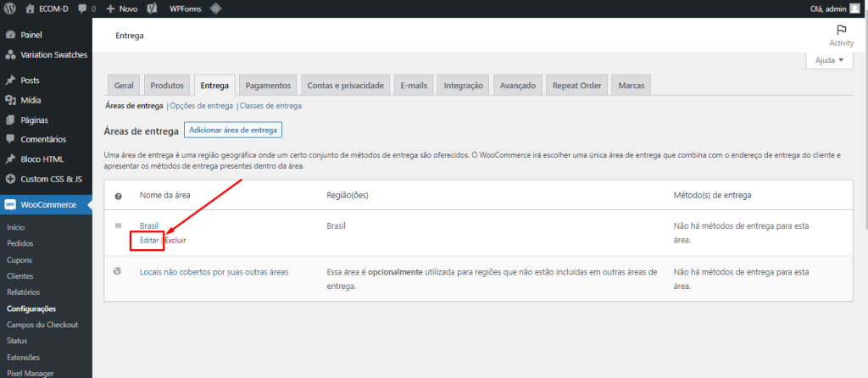Open the Pedidos submenu item
Screen dimensions: 868x378
[20, 243]
